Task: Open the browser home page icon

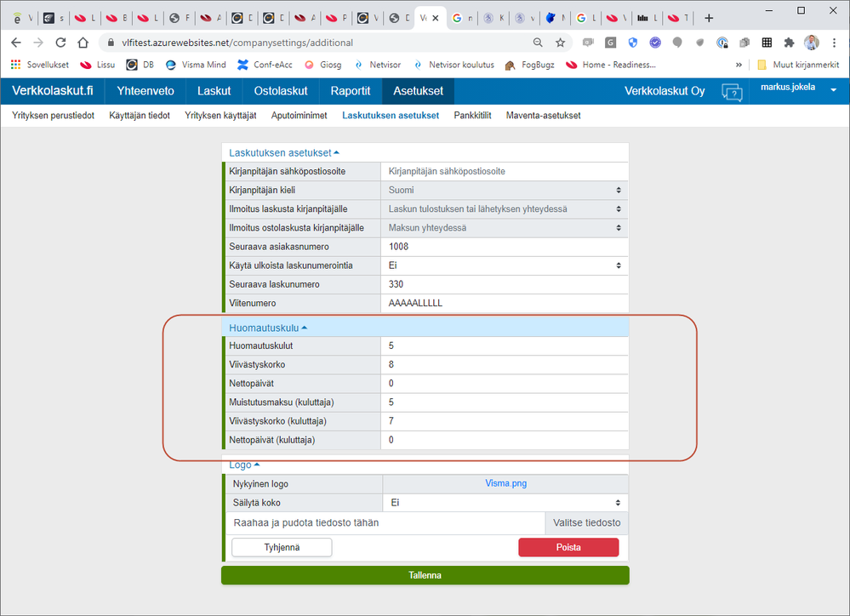Action: click(83, 43)
